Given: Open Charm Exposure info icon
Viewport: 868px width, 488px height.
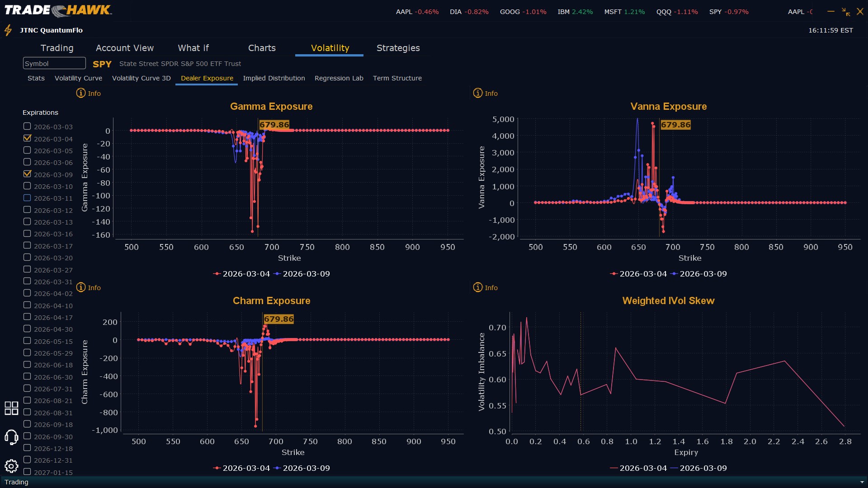Looking at the screenshot, I should click(x=81, y=287).
